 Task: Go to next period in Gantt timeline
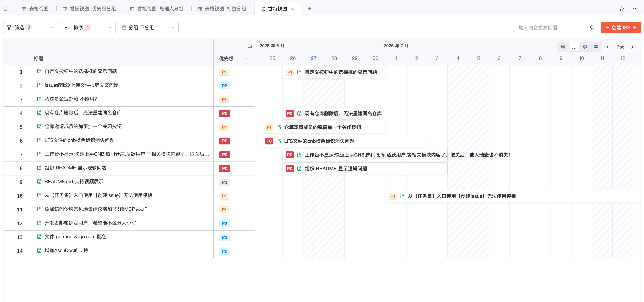coord(632,47)
